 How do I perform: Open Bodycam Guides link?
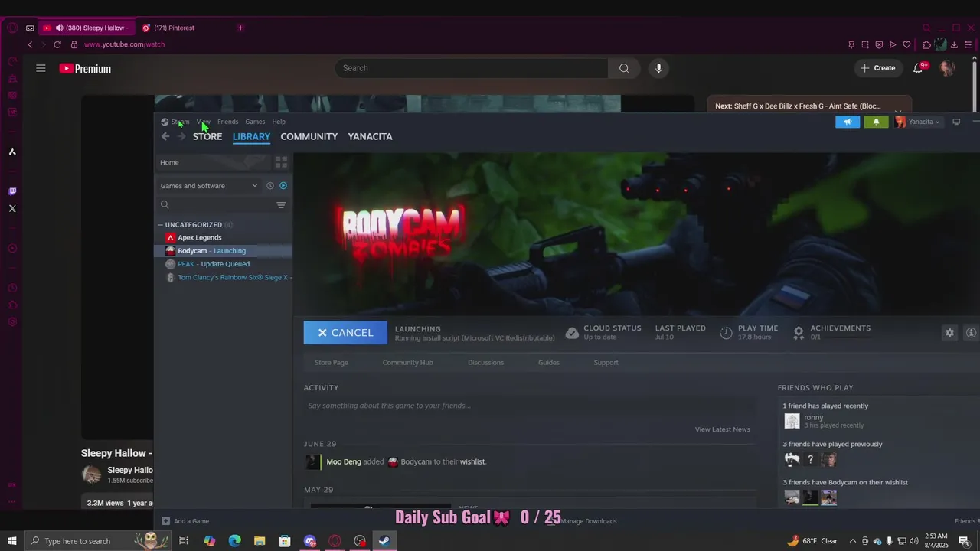click(x=549, y=363)
